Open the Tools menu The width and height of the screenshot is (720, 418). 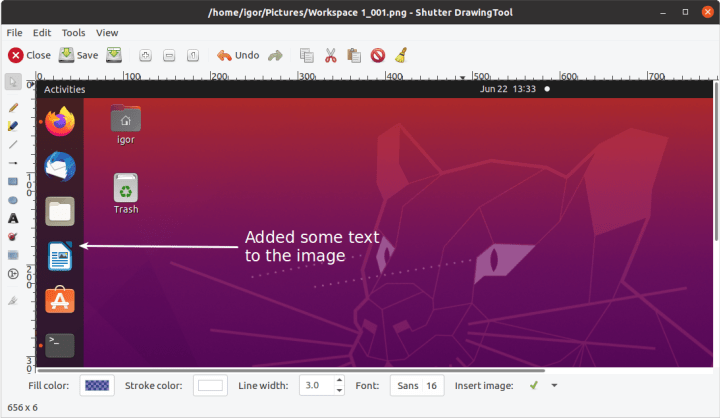pyautogui.click(x=73, y=33)
